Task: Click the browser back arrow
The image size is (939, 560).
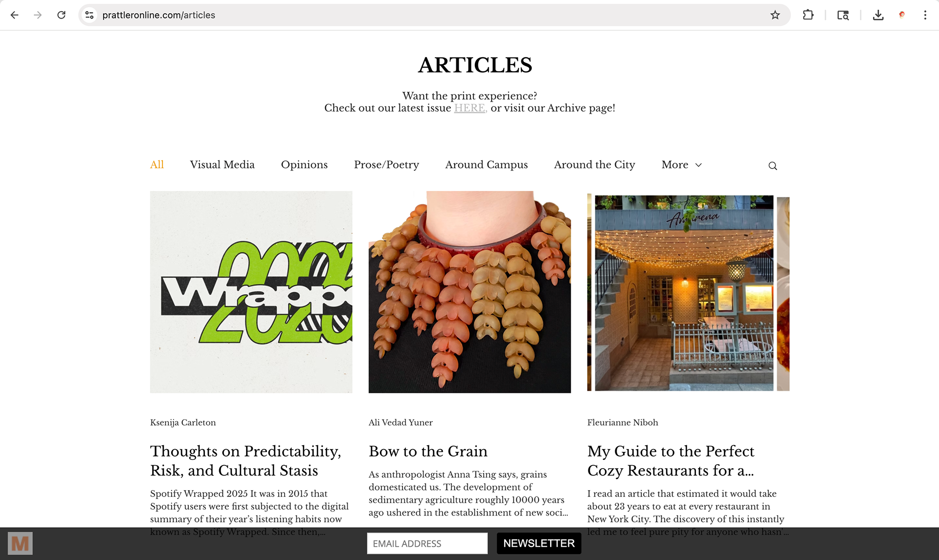Action: click(x=15, y=15)
